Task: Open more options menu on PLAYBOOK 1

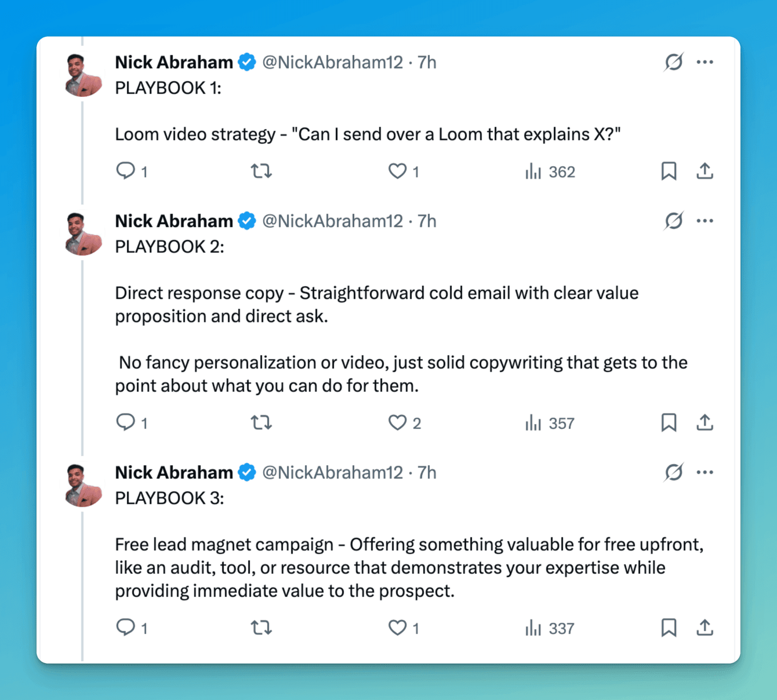Action: (704, 62)
